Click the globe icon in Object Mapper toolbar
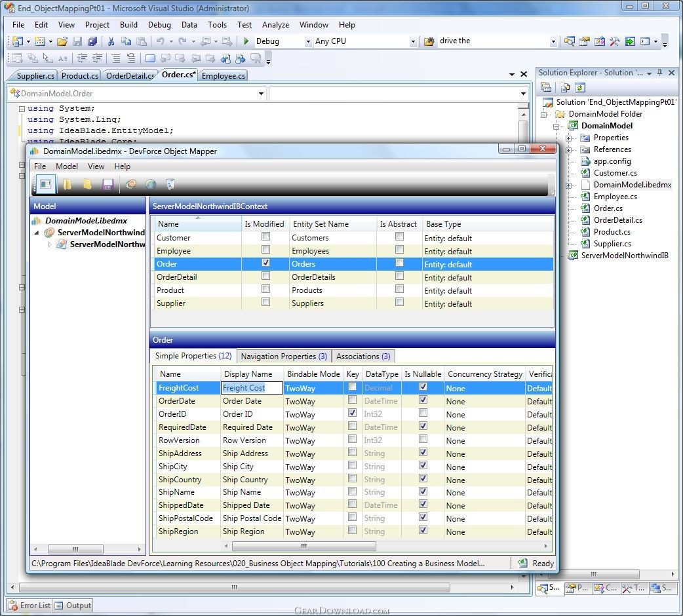This screenshot has height=616, width=683. click(151, 185)
